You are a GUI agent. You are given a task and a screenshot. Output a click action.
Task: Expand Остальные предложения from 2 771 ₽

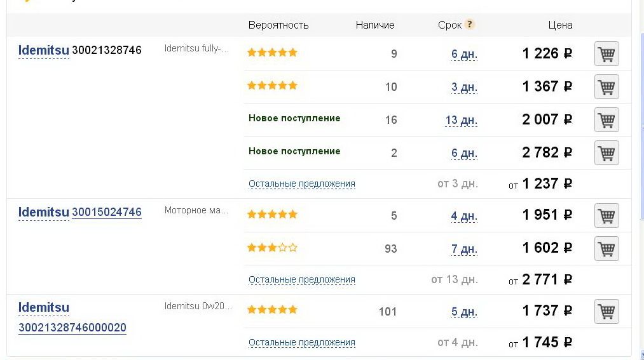[x=302, y=279]
